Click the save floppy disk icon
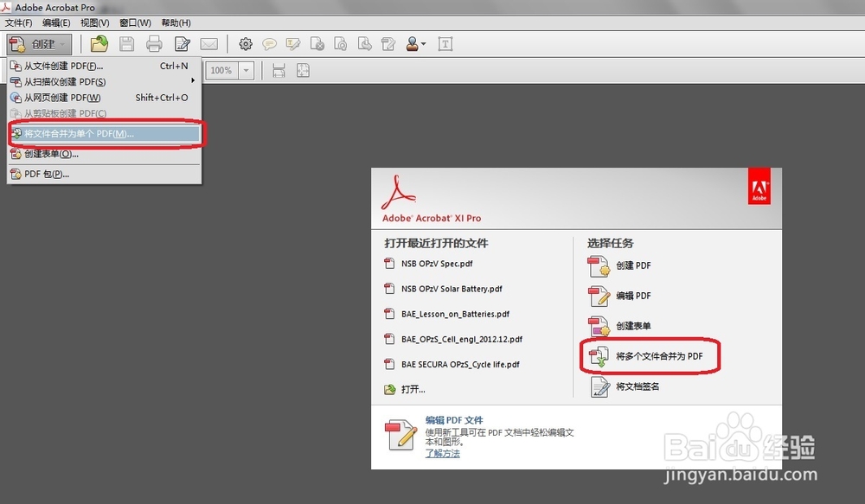 (127, 44)
